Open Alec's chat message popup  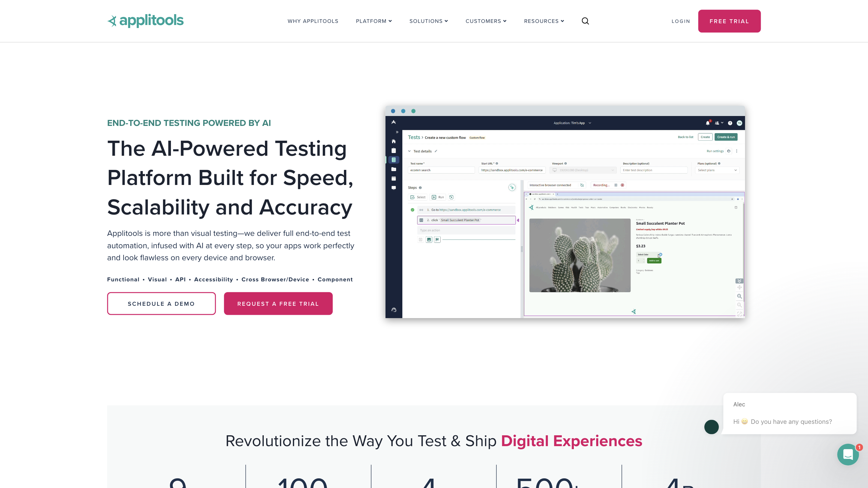(x=790, y=413)
